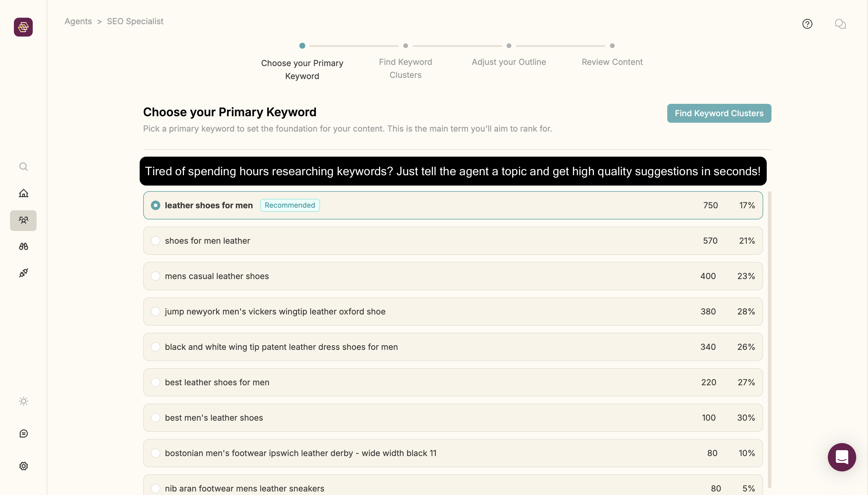The image size is (868, 495).
Task: Click the keyword list vertical scrollbar
Action: click(769, 340)
